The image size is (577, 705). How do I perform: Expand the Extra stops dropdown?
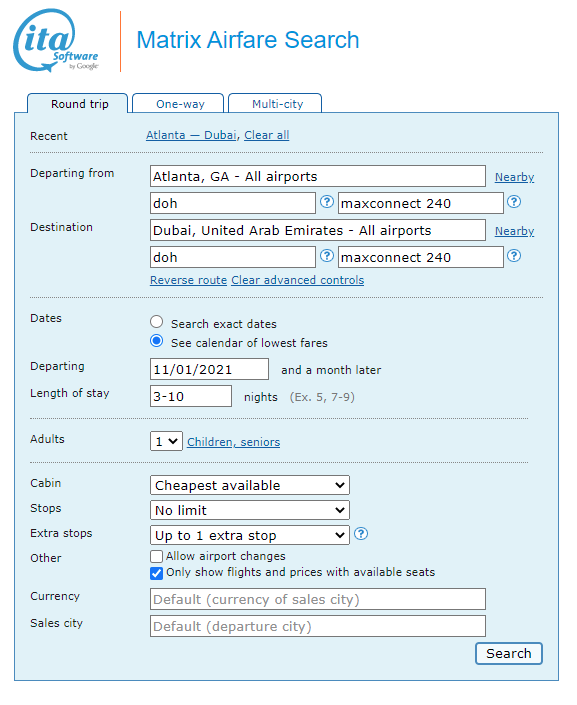[x=250, y=535]
